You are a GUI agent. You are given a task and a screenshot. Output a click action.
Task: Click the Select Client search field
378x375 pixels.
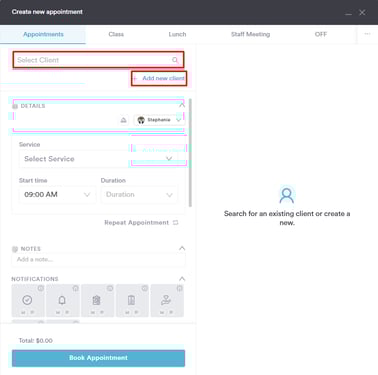pos(98,60)
